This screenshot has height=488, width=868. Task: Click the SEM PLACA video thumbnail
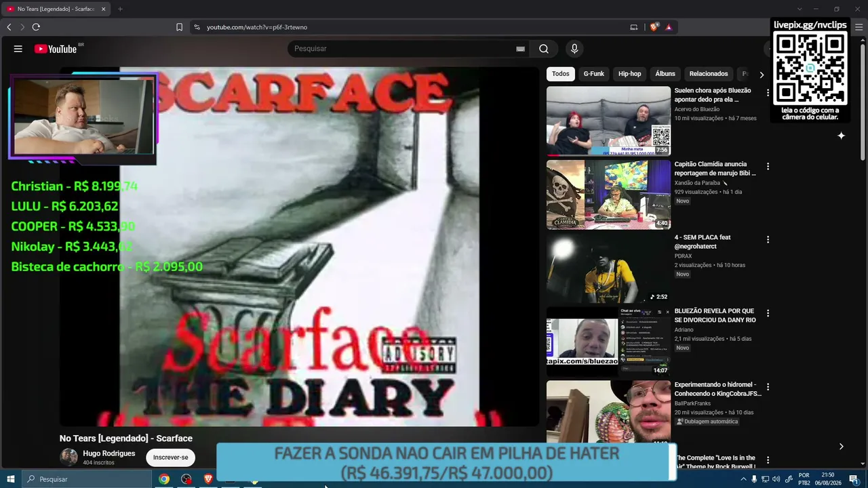coord(608,268)
